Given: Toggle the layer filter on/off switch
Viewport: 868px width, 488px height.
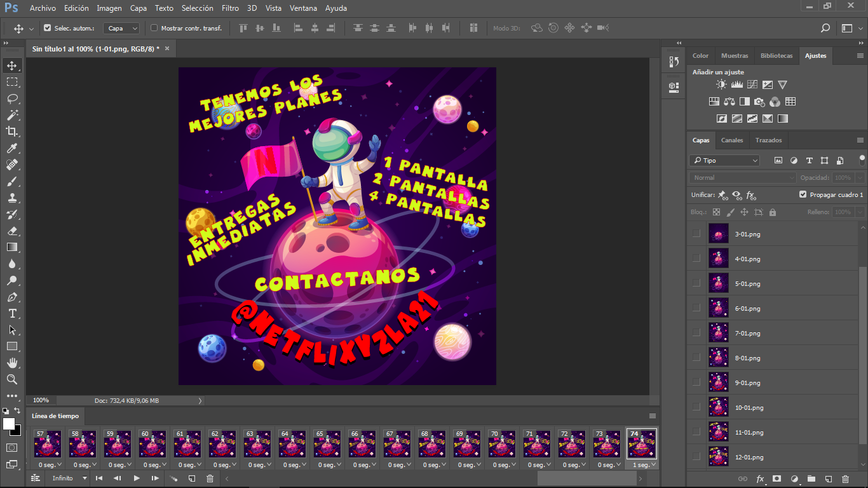Looking at the screenshot, I should click(x=862, y=159).
